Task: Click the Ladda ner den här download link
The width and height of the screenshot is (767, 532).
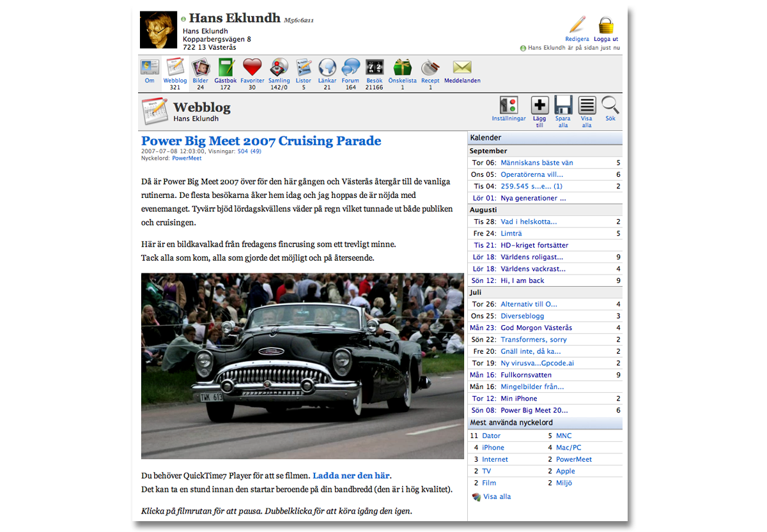Action: [x=351, y=476]
